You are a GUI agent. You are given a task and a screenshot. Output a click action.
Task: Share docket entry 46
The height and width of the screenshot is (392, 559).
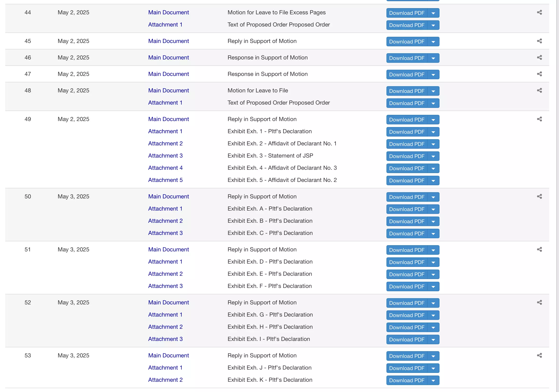539,58
